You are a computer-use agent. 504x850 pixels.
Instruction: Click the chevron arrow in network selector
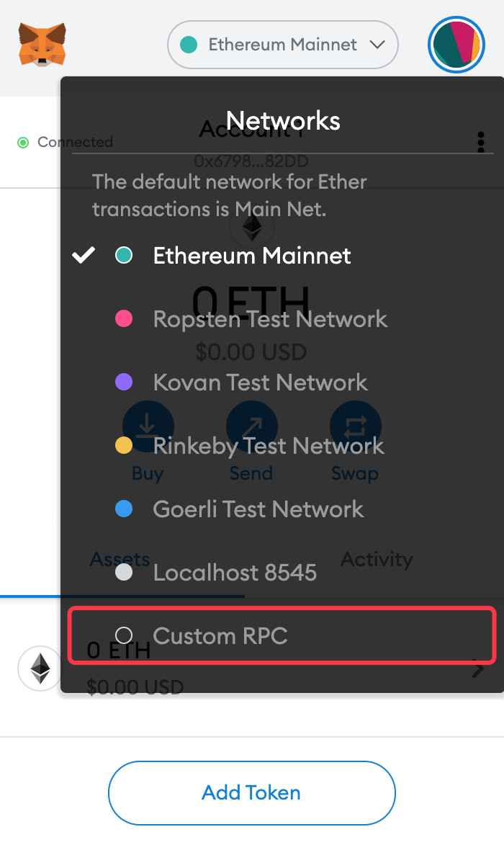[x=377, y=45]
